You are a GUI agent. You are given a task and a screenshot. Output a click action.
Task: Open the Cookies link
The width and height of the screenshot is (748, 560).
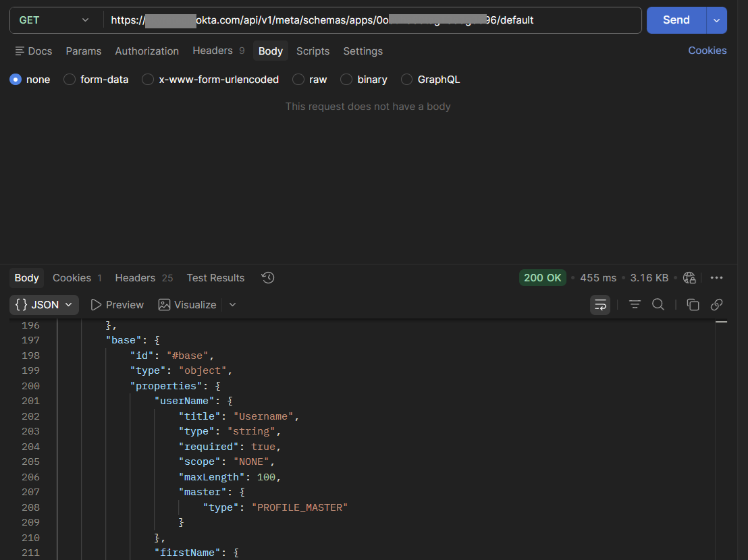(x=707, y=51)
